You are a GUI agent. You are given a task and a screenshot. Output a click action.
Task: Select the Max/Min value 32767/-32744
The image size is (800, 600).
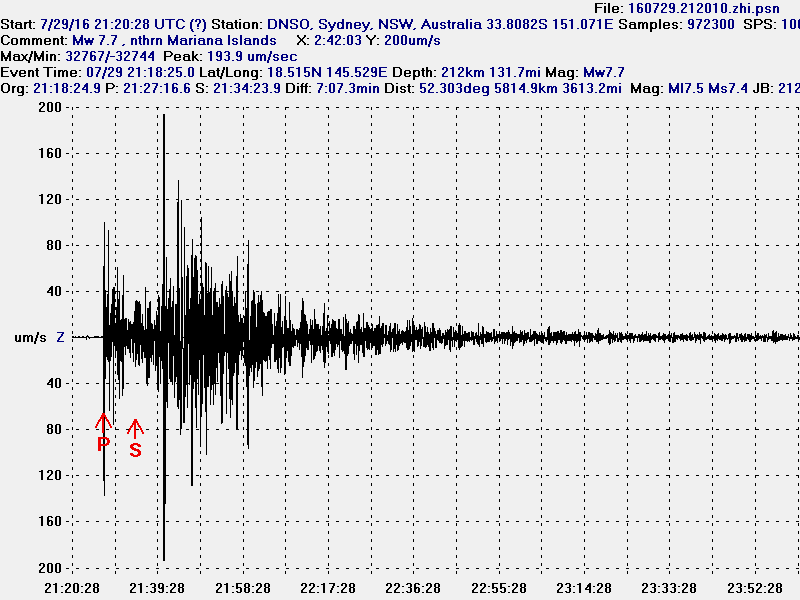pyautogui.click(x=110, y=56)
